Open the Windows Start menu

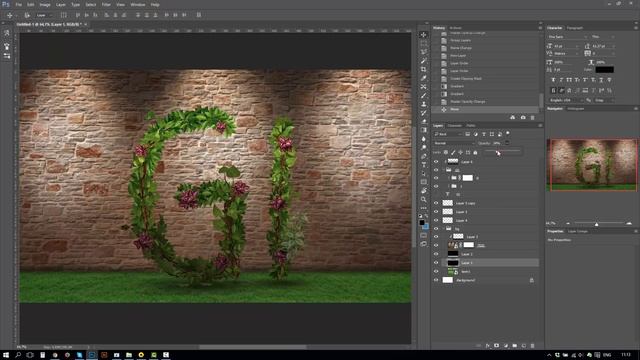coord(6,355)
